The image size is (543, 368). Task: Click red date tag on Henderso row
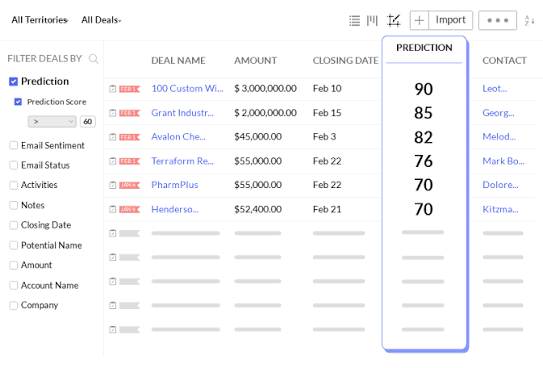coord(130,209)
